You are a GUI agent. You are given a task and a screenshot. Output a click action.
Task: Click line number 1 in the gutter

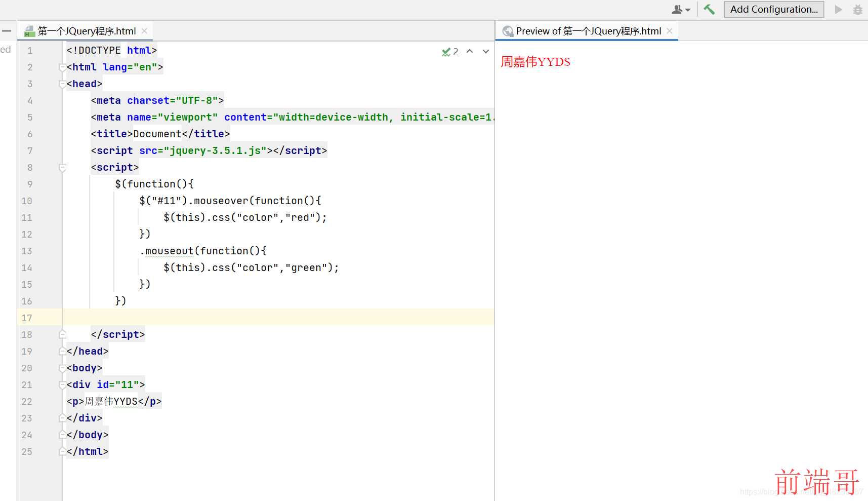coord(30,50)
